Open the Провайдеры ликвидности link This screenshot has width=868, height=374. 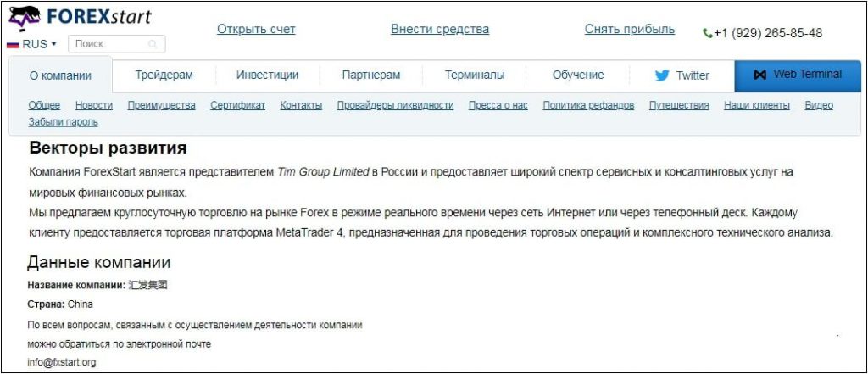(395, 105)
